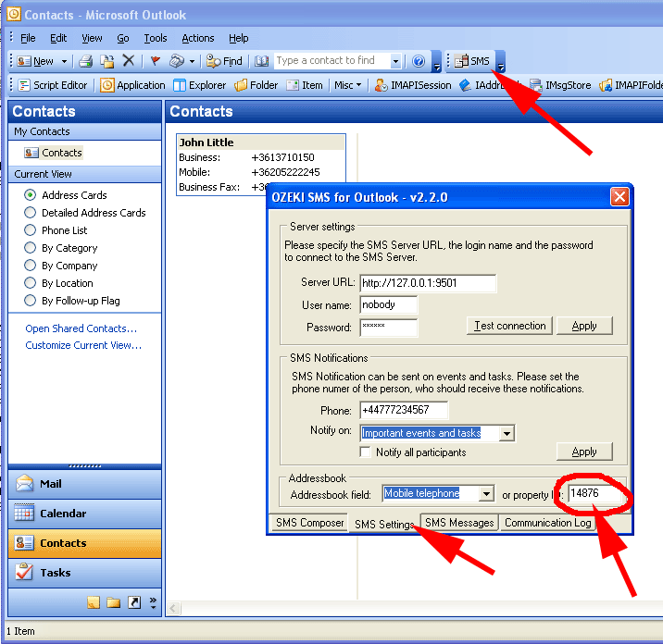
Task: Click the Test connection button
Action: 509,326
